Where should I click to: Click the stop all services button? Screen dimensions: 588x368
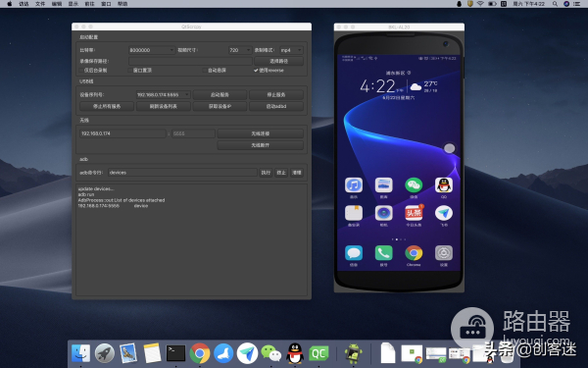click(107, 106)
